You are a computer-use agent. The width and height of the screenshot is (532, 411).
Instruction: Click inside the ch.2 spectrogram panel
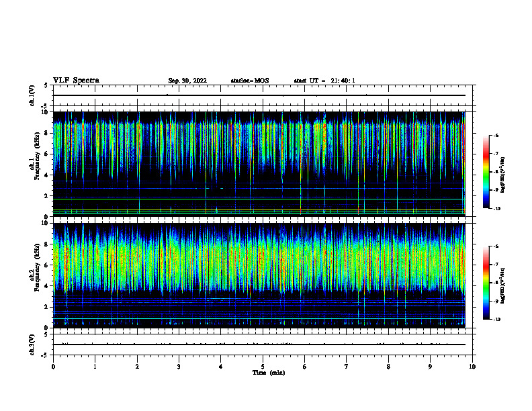coord(259,275)
